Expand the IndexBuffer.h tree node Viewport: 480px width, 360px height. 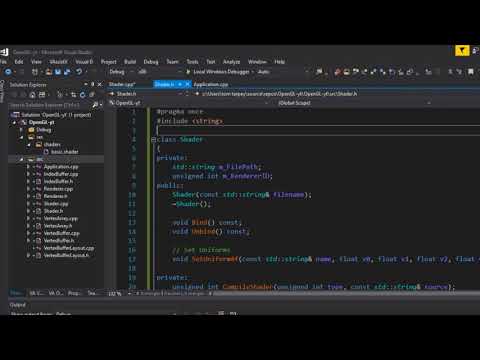tap(28, 181)
